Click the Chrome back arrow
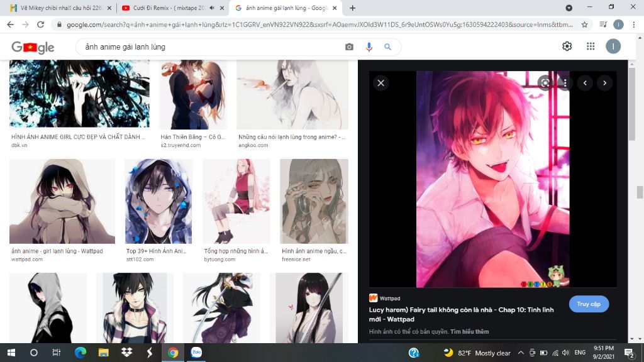This screenshot has height=362, width=644. (10, 25)
